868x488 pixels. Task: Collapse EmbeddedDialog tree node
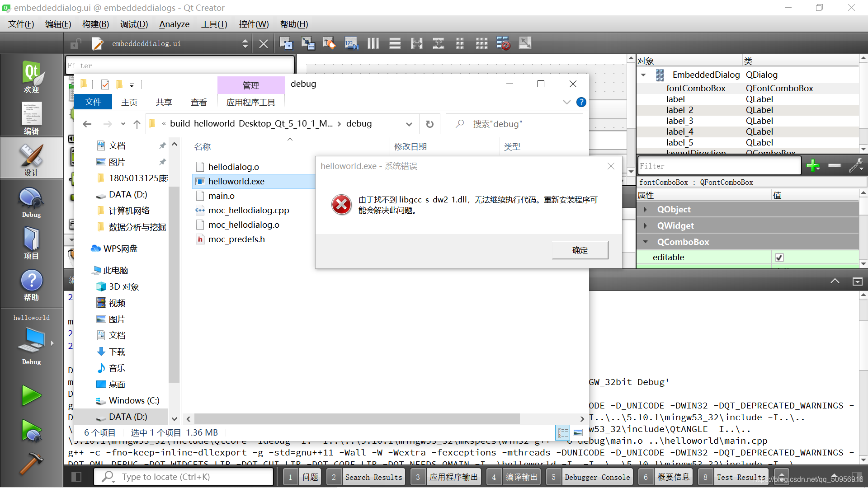coord(643,75)
